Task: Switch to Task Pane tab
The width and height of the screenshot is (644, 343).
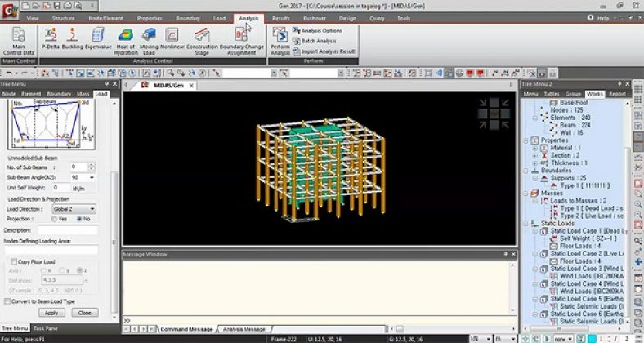Action: point(45,328)
